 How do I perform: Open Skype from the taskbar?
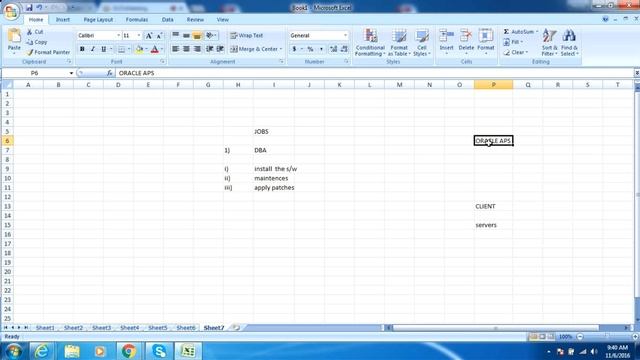[158, 351]
